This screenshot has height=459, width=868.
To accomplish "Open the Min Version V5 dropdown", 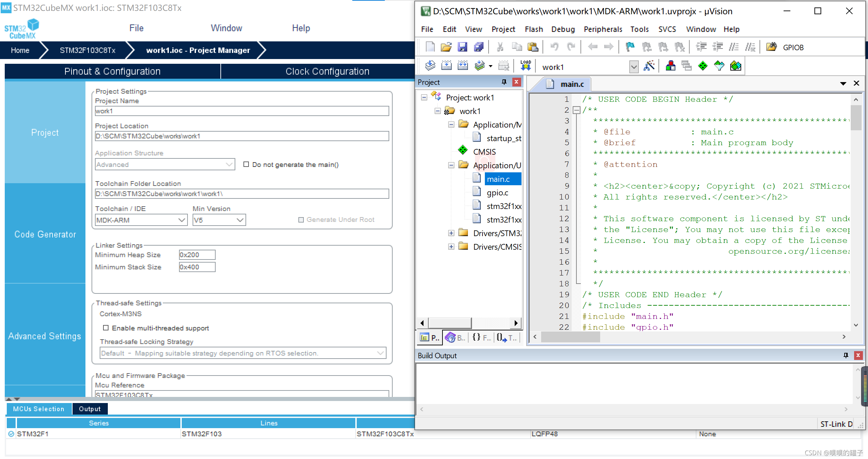I will pyautogui.click(x=219, y=220).
